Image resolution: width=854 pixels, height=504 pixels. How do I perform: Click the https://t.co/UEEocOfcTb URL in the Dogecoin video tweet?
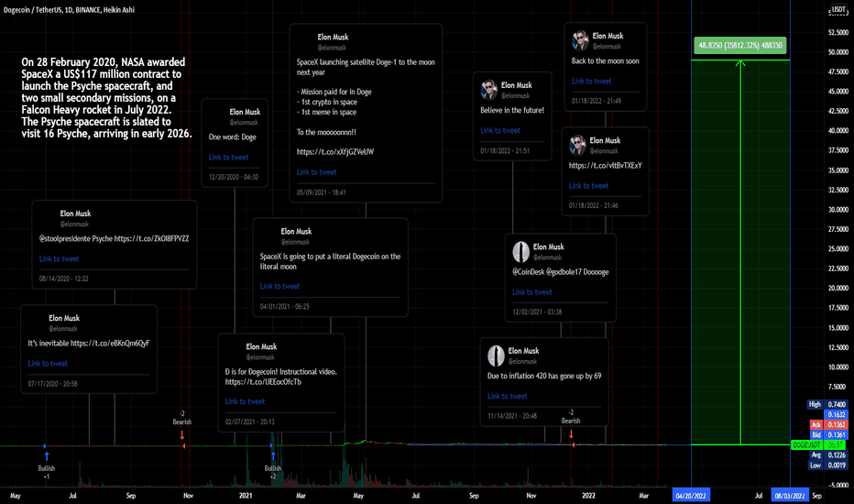[263, 382]
